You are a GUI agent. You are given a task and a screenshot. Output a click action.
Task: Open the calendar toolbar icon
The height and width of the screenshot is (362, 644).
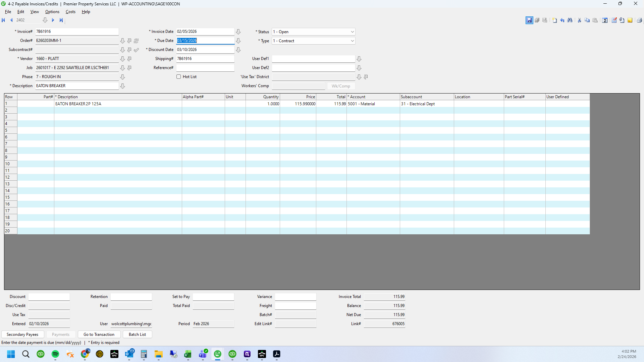tap(605, 20)
